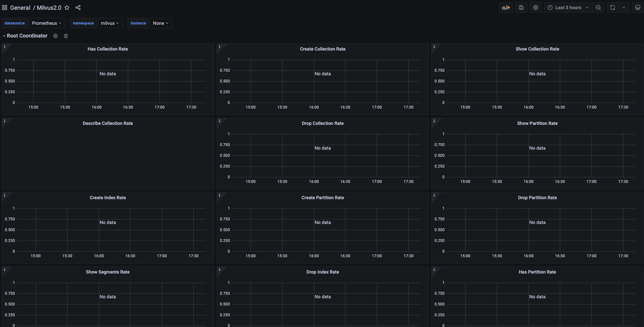Click the Milvus2.0 dashboard title
The width and height of the screenshot is (644, 327).
coord(49,7)
